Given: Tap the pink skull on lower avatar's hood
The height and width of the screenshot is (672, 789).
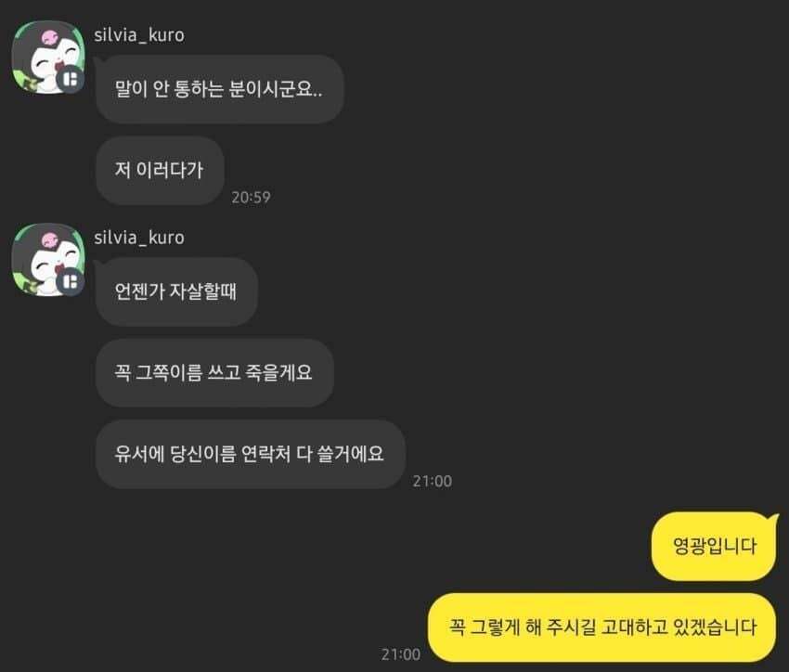Looking at the screenshot, I should click(x=50, y=240).
